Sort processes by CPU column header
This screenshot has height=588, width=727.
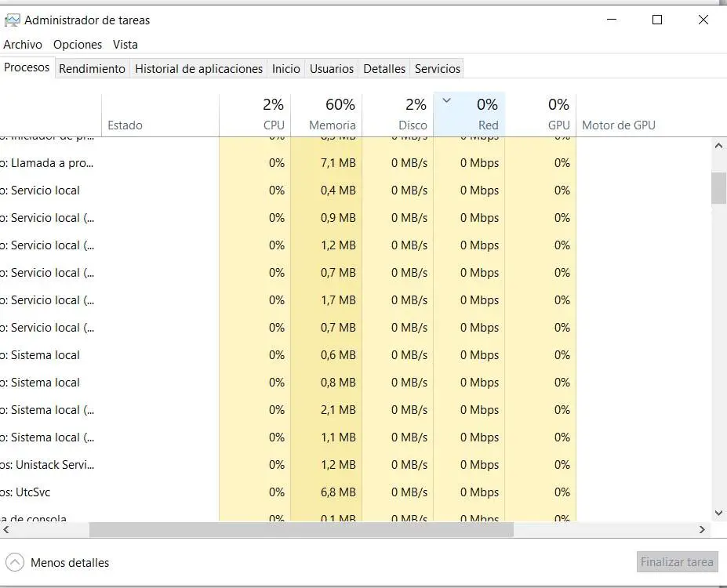click(255, 114)
